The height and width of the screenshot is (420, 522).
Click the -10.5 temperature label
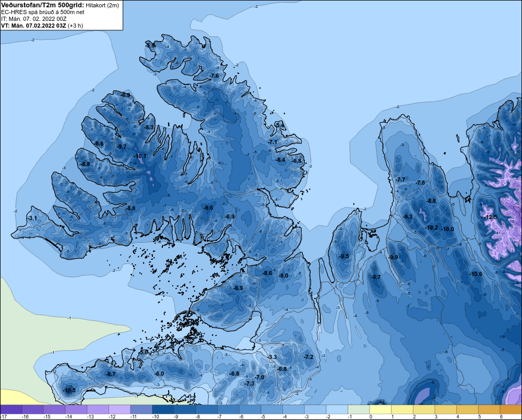(x=69, y=391)
